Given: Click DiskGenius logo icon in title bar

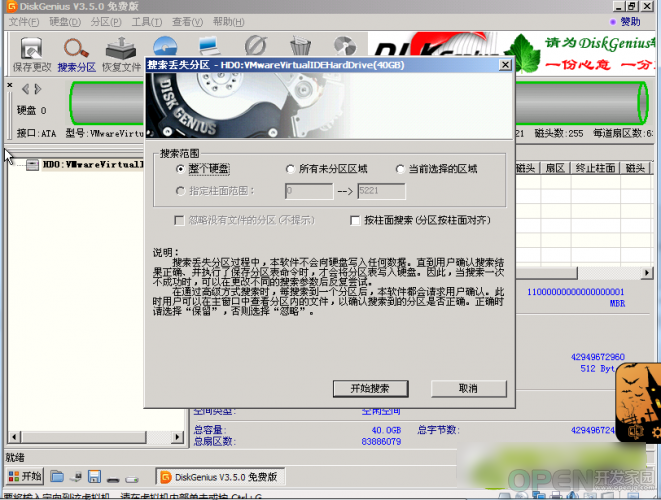Looking at the screenshot, I should tap(11, 6).
